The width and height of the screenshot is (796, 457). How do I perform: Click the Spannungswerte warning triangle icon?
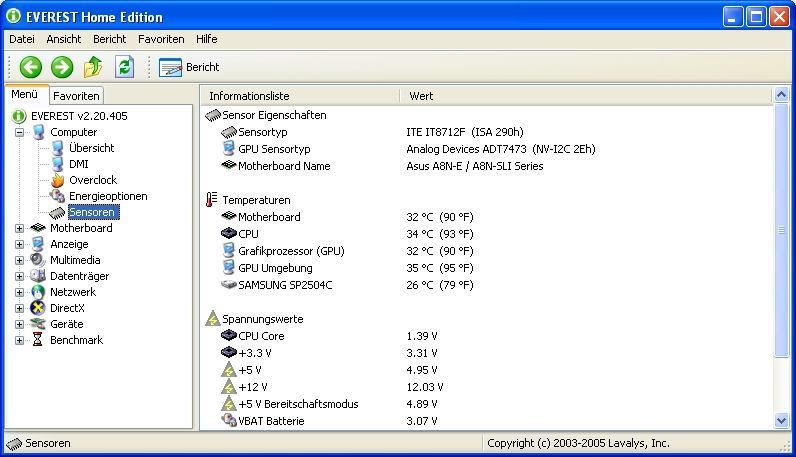213,319
